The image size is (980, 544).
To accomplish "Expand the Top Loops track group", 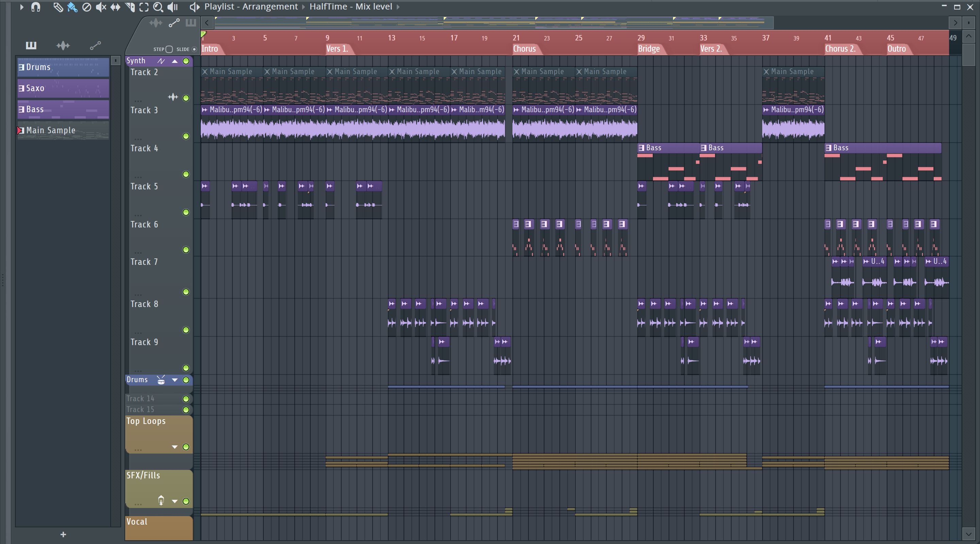I will click(x=175, y=447).
